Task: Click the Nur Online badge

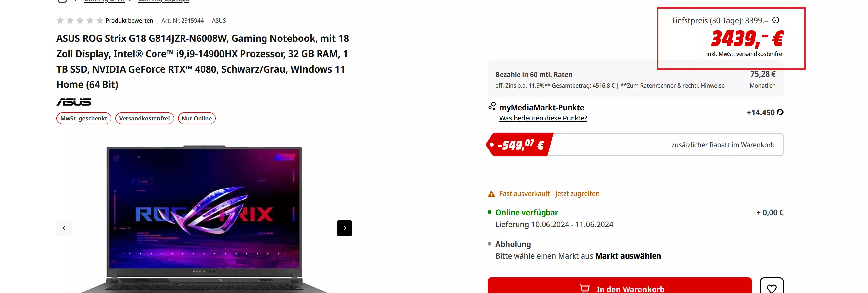Action: click(197, 118)
